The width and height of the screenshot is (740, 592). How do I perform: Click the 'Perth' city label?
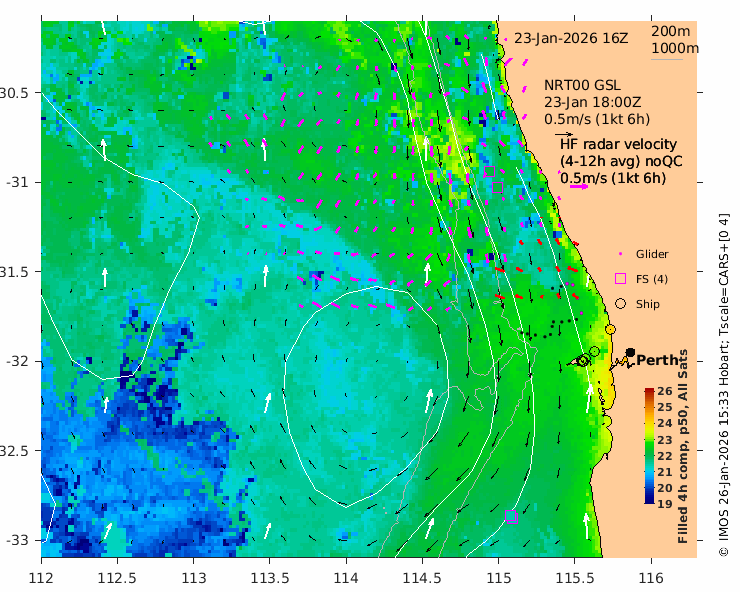point(657,361)
